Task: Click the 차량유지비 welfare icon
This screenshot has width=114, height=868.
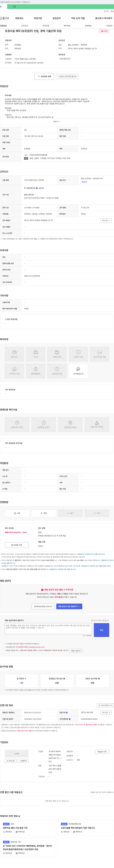Action: tap(57, 354)
